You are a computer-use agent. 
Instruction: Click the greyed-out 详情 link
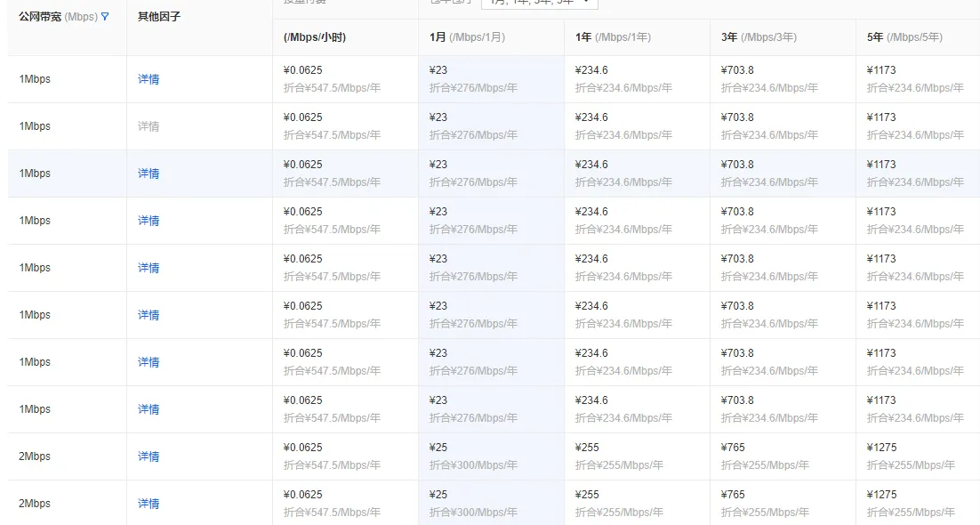[x=149, y=126]
